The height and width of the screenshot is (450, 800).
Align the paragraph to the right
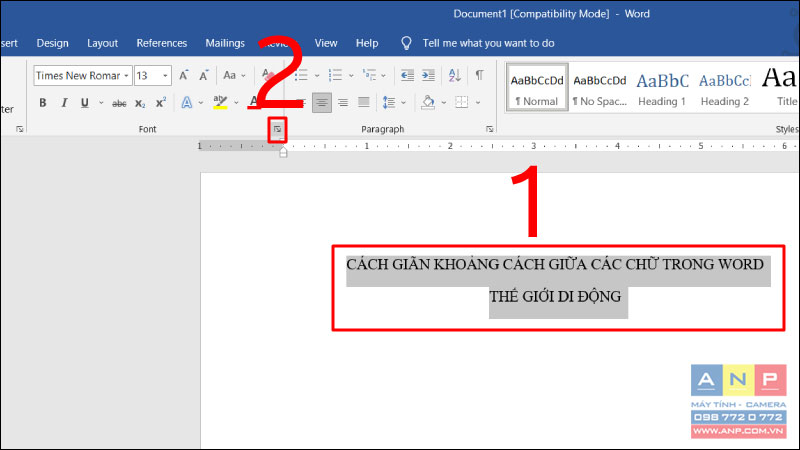point(343,103)
